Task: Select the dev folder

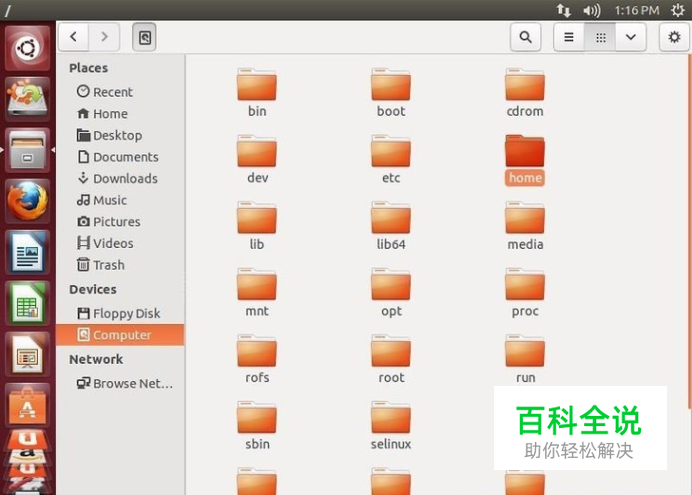Action: 257,159
